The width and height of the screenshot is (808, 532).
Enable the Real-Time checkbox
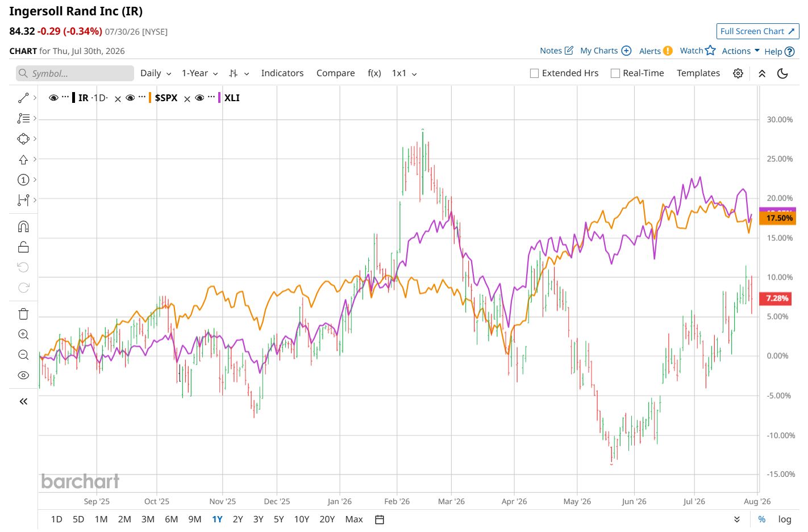coord(615,73)
